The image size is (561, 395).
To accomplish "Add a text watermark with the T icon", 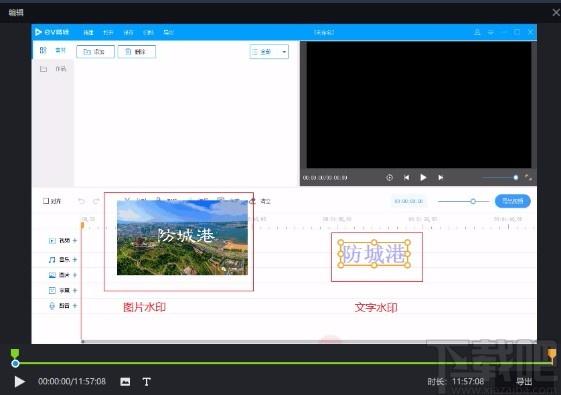I will [146, 382].
